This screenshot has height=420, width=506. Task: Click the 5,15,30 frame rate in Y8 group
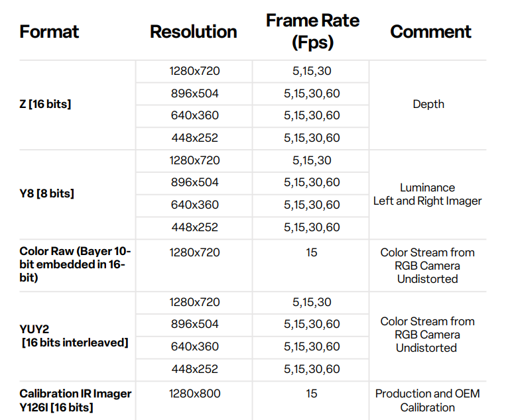point(312,160)
